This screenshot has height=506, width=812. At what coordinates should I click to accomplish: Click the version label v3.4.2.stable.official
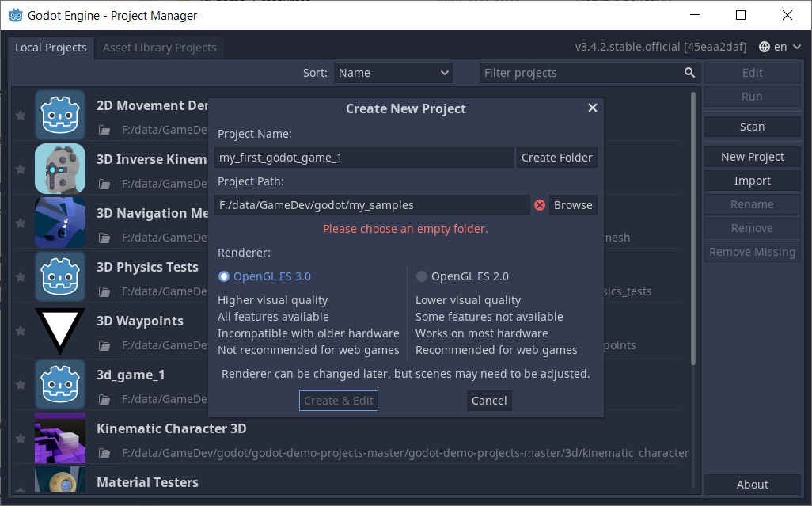coord(661,48)
